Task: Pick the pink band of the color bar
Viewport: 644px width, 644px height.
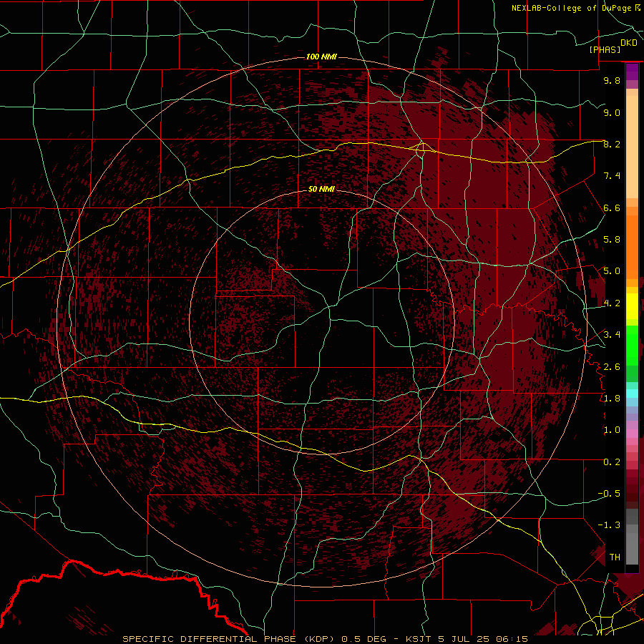Action: (632, 434)
